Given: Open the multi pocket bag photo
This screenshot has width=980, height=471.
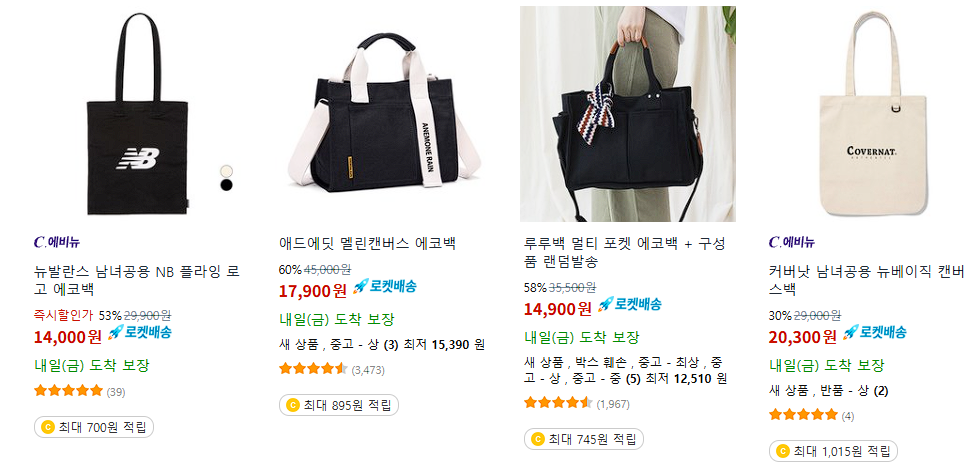Looking at the screenshot, I should click(x=628, y=114).
